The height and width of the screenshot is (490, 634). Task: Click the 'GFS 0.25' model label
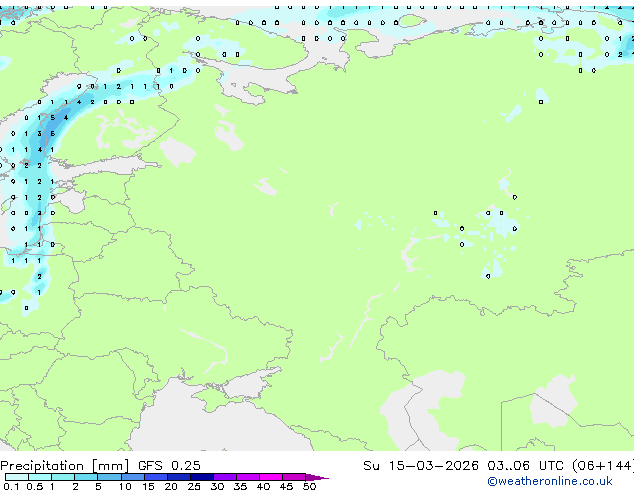[x=169, y=465]
